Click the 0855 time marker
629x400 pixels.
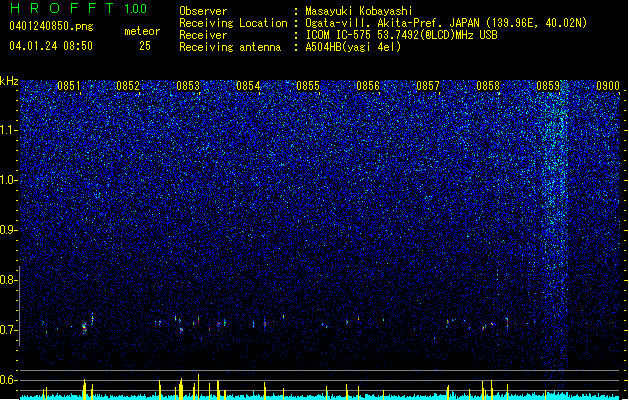click(308, 86)
